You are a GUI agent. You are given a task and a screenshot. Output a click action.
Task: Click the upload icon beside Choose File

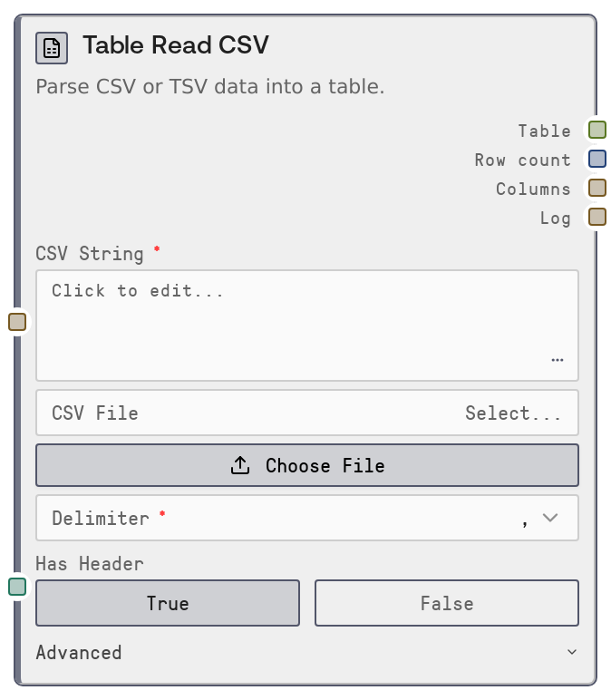click(x=240, y=465)
